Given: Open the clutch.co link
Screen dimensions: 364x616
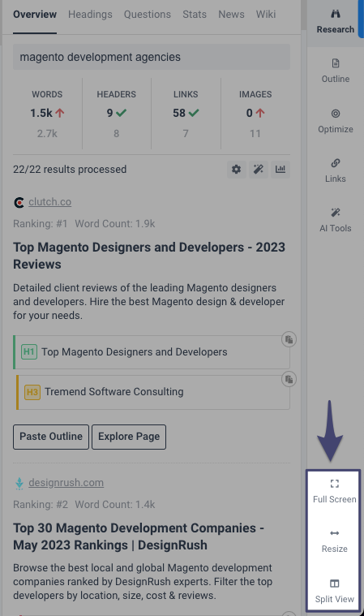Looking at the screenshot, I should (49, 202).
